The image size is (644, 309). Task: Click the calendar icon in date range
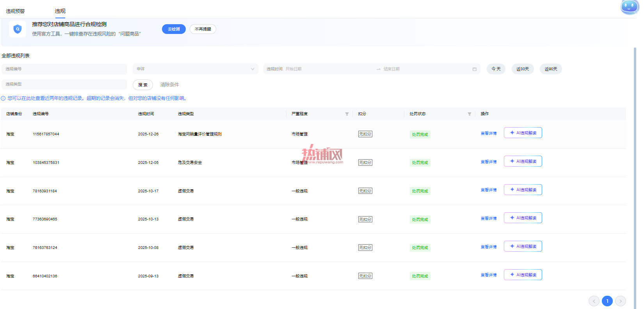(x=475, y=69)
